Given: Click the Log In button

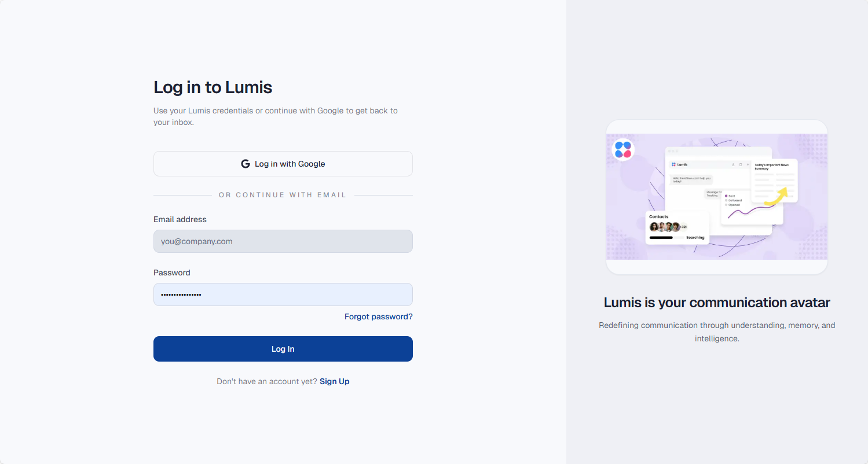Looking at the screenshot, I should click(283, 349).
